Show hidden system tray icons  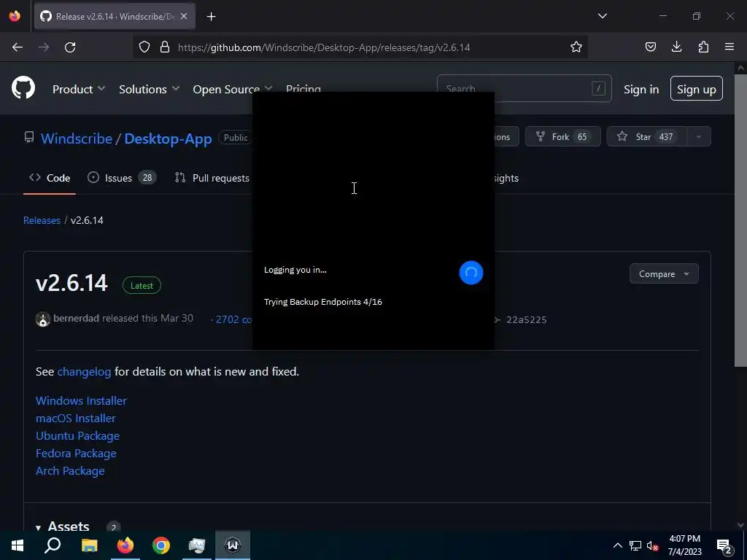point(617,545)
